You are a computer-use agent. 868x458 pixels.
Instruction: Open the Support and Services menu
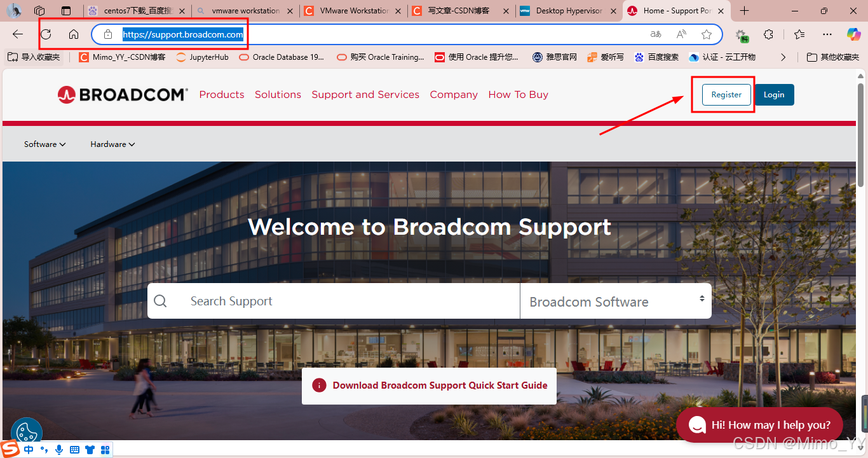tap(365, 95)
